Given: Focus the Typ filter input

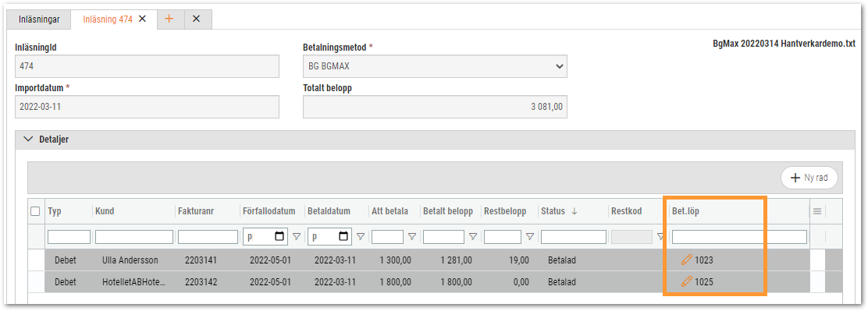Looking at the screenshot, I should pos(69,236).
